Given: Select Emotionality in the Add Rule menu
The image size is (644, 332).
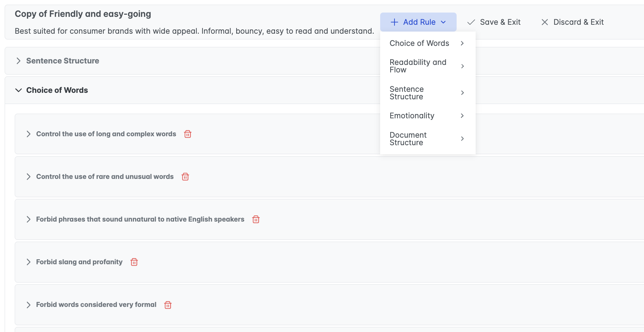Looking at the screenshot, I should (x=427, y=116).
